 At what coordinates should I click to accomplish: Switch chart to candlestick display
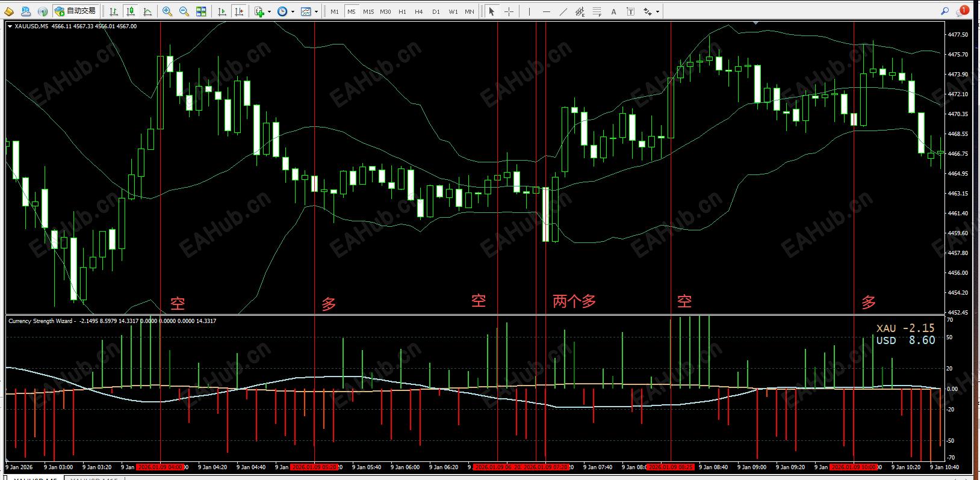131,11
